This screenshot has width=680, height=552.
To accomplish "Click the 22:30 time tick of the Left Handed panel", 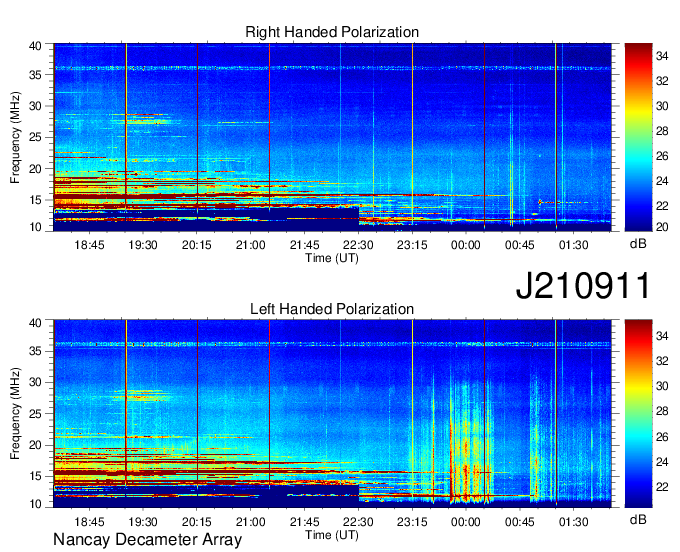I will pyautogui.click(x=358, y=521).
